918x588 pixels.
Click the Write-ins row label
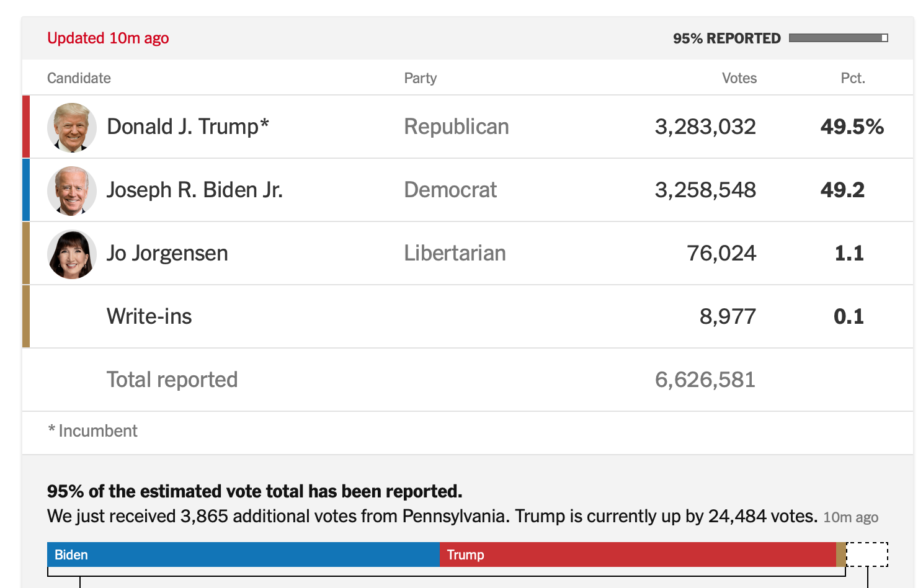149,316
